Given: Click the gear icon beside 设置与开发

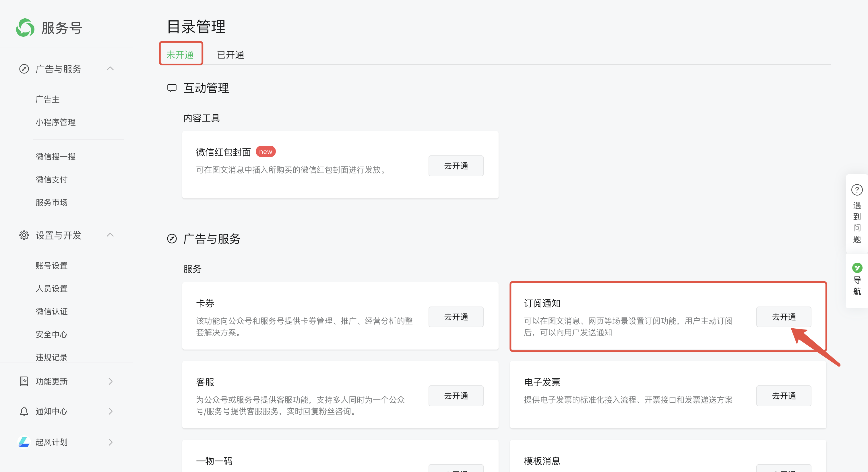Looking at the screenshot, I should [x=24, y=235].
